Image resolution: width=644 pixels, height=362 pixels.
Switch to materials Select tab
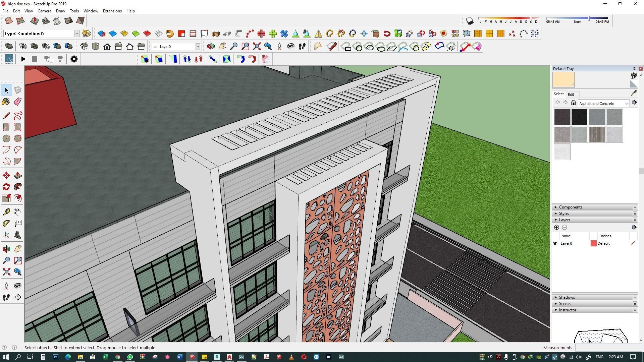[558, 94]
